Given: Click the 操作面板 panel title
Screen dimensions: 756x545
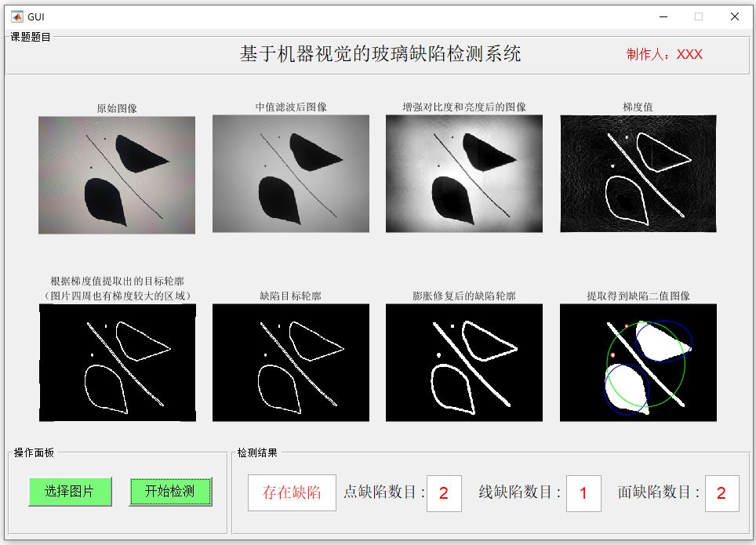Looking at the screenshot, I should click(34, 452).
